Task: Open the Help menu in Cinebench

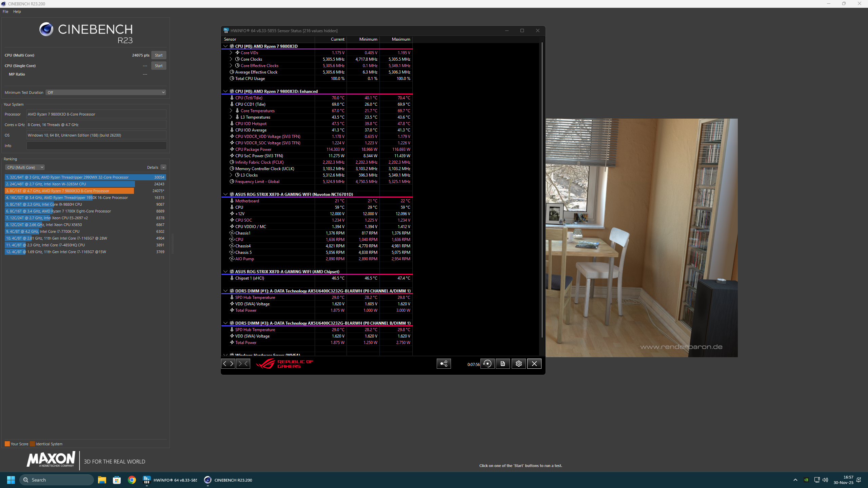Action: (x=17, y=12)
